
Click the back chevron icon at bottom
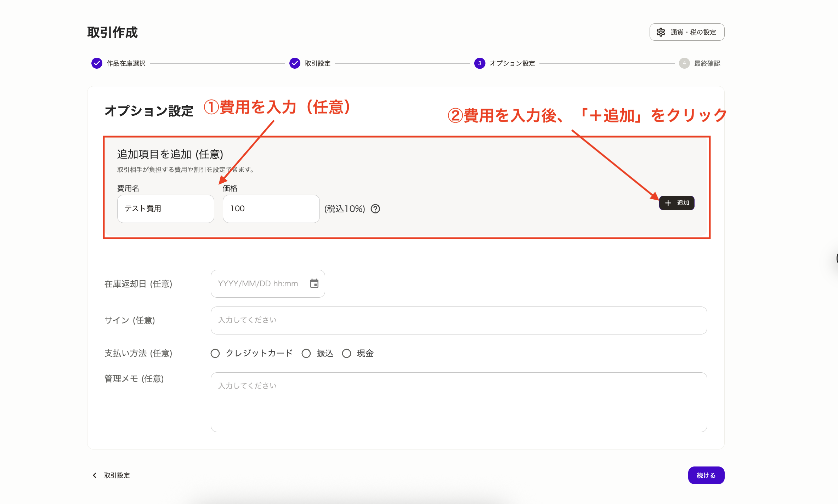point(94,475)
